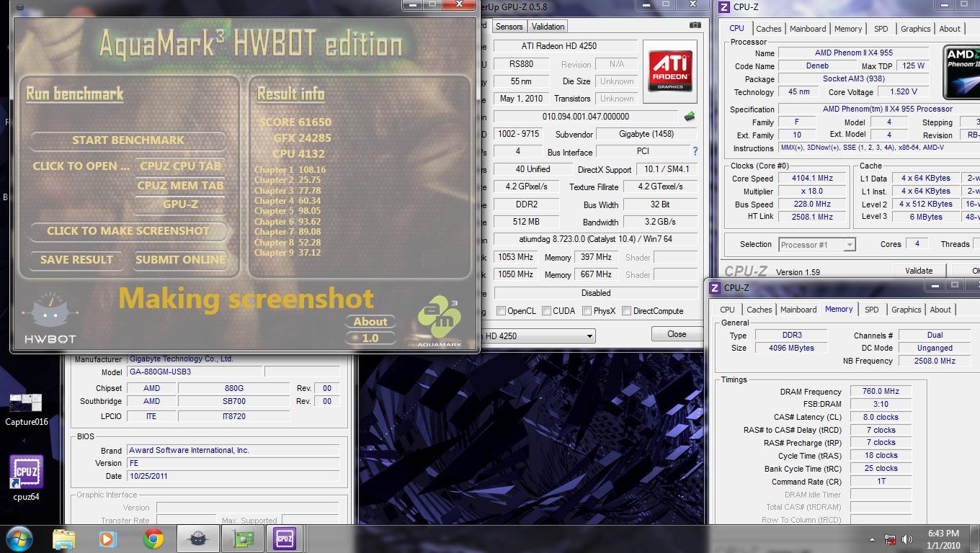Click the NB Frequency 2508.0 MHz value
Viewport: 980px width, 553px height.
point(935,361)
